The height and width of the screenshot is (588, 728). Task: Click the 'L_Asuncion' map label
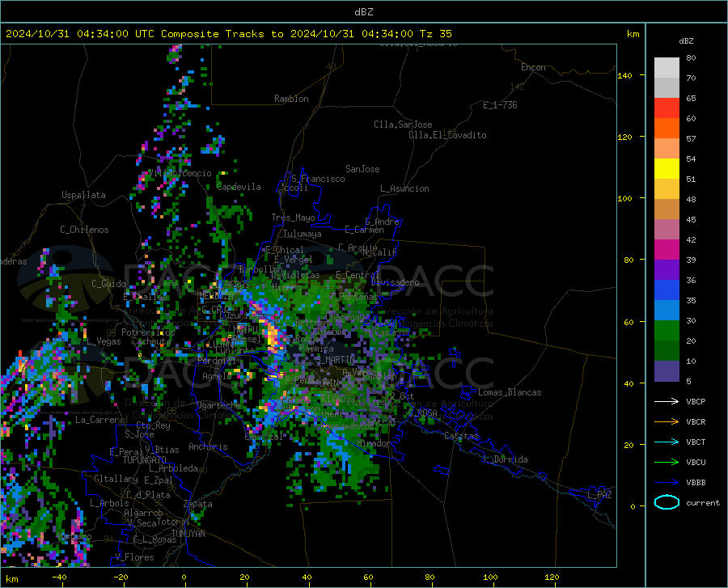tap(404, 188)
